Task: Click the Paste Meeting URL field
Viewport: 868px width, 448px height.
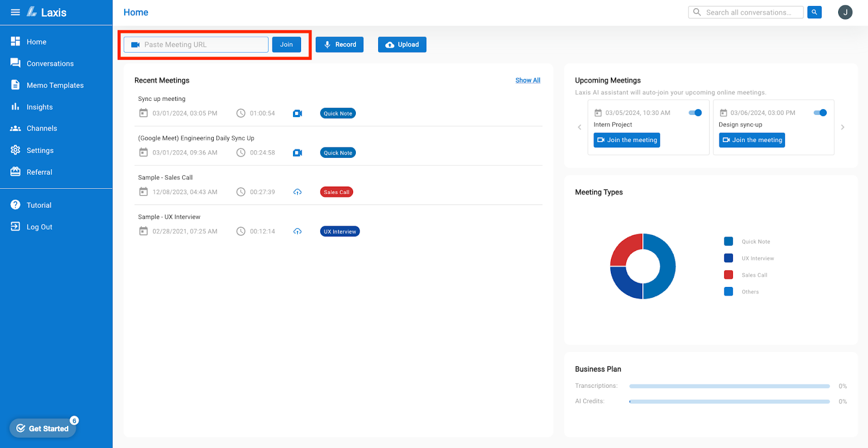Action: tap(196, 44)
